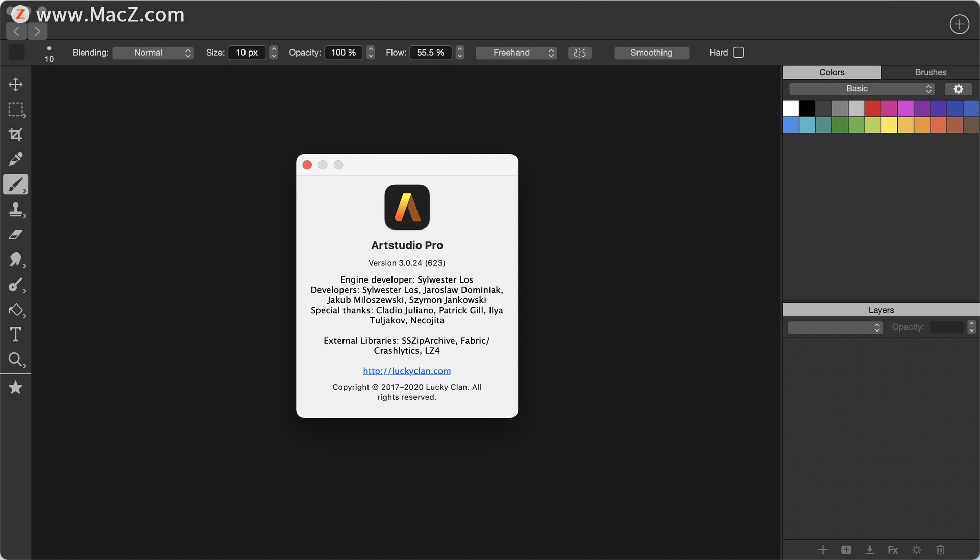Viewport: 980px width, 560px height.
Task: Open the Freehand drawing mode dropdown
Action: 516,53
